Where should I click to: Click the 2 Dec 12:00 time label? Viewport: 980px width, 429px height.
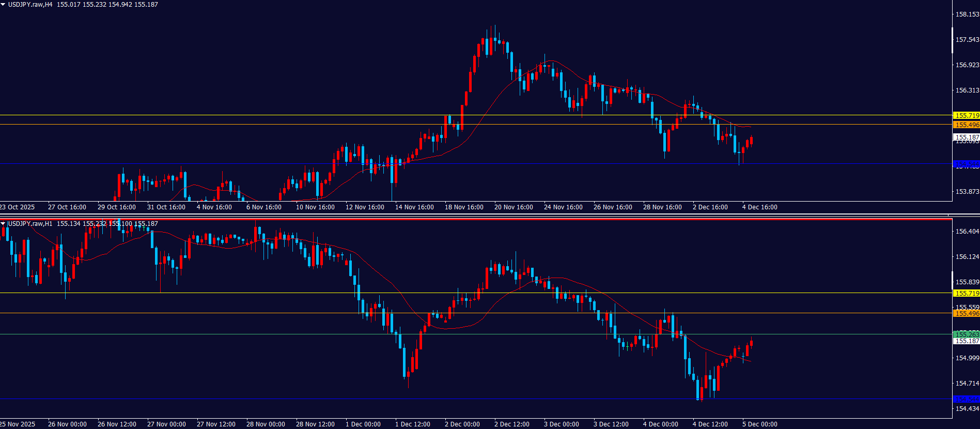[511, 424]
